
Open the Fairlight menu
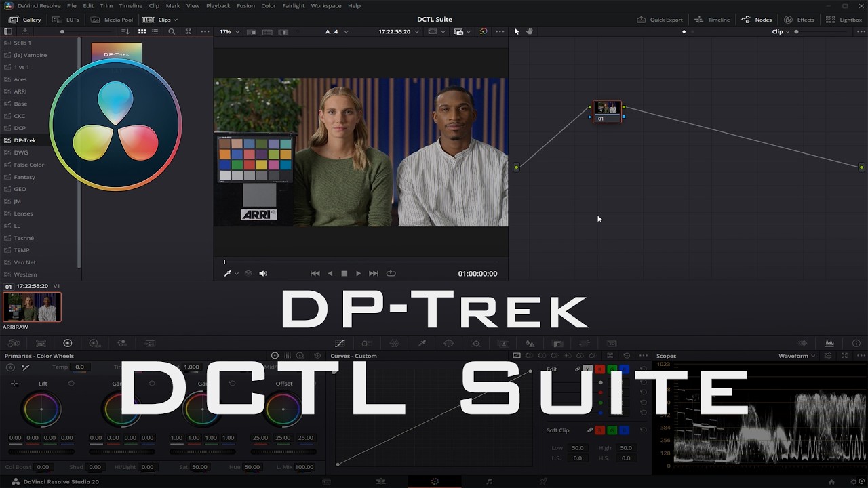pos(294,5)
